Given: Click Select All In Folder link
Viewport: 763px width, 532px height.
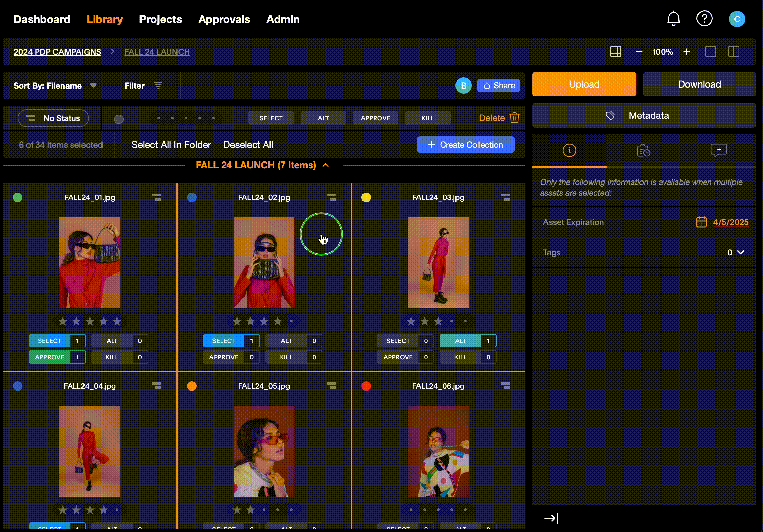Looking at the screenshot, I should 171,145.
